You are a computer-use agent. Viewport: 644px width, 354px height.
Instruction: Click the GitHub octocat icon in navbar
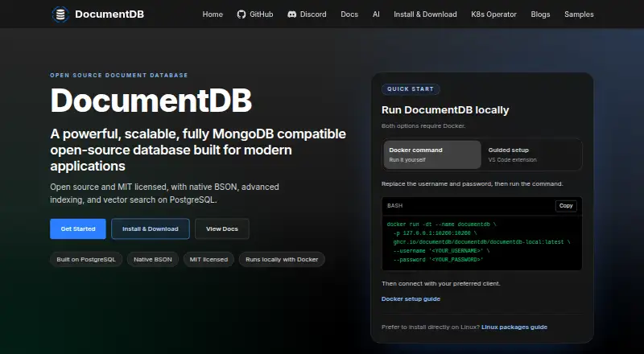pos(241,14)
